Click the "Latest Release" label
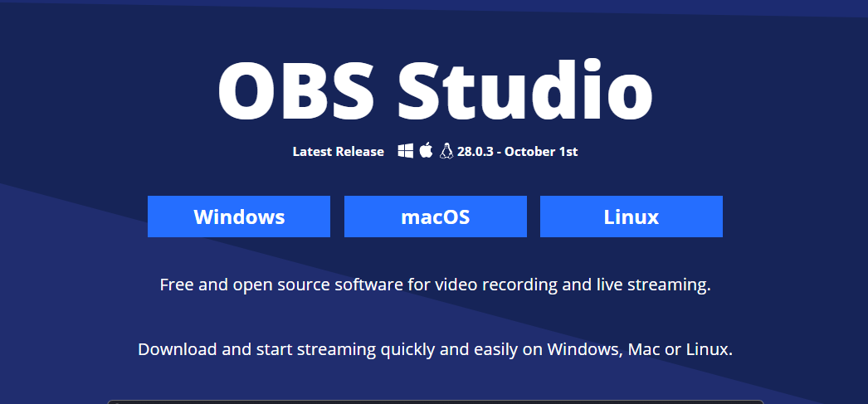Screen dimensions: 868x404 pos(339,152)
